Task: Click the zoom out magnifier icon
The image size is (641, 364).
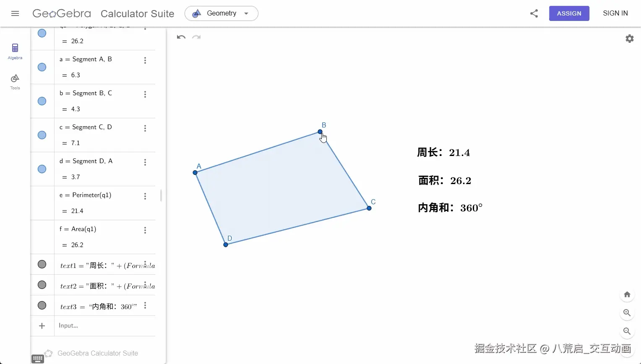Action: (627, 331)
